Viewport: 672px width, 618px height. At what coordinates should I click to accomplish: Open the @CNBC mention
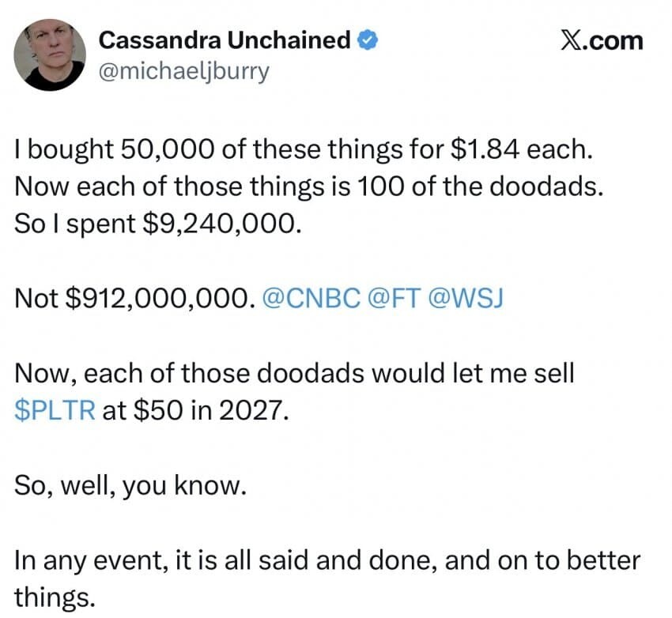pos(311,297)
